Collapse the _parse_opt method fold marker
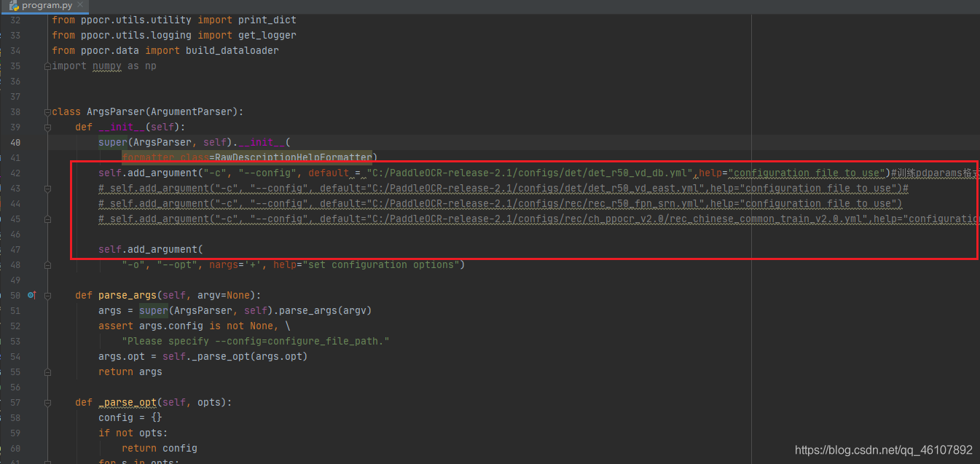This screenshot has width=980, height=464. [47, 402]
